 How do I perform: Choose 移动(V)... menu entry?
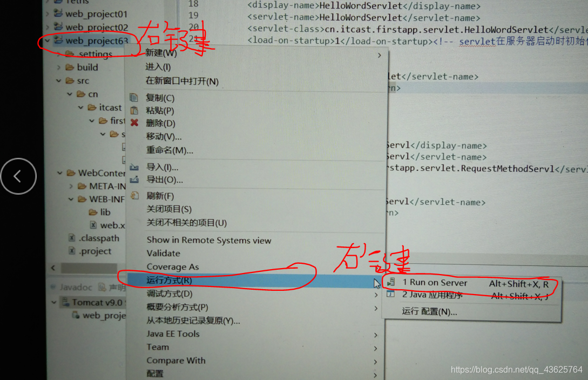[257, 136]
